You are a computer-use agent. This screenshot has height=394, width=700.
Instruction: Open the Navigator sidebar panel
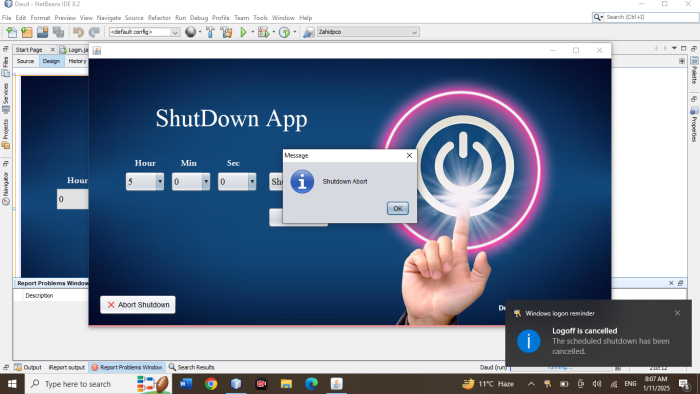(5, 188)
